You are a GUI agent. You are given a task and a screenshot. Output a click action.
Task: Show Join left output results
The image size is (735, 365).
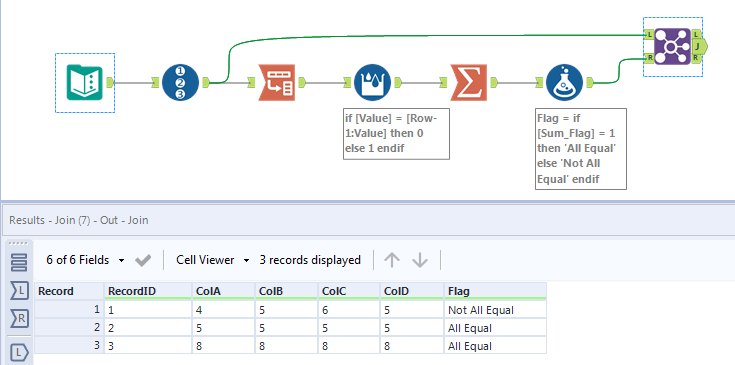tap(19, 291)
